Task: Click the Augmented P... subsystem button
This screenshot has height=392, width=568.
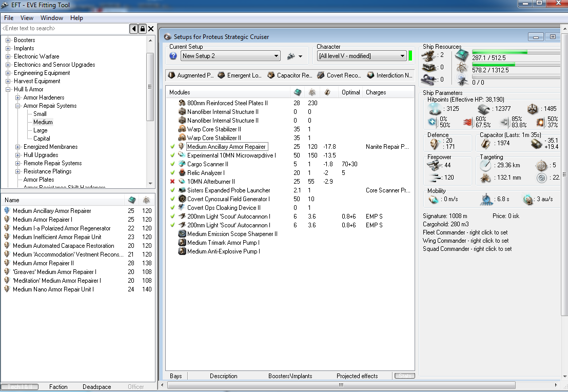Action: click(x=190, y=75)
